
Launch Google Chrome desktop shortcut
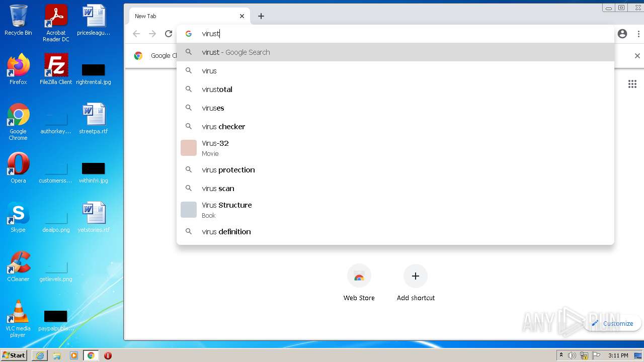18,122
